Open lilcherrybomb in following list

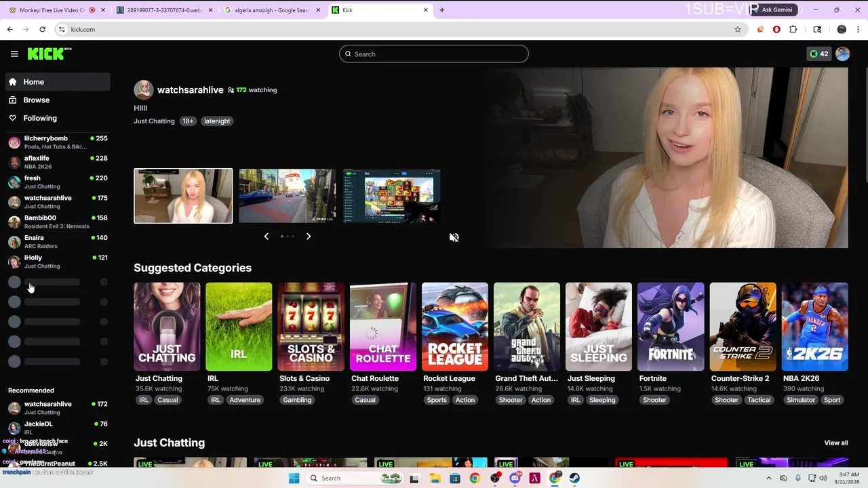[58, 142]
